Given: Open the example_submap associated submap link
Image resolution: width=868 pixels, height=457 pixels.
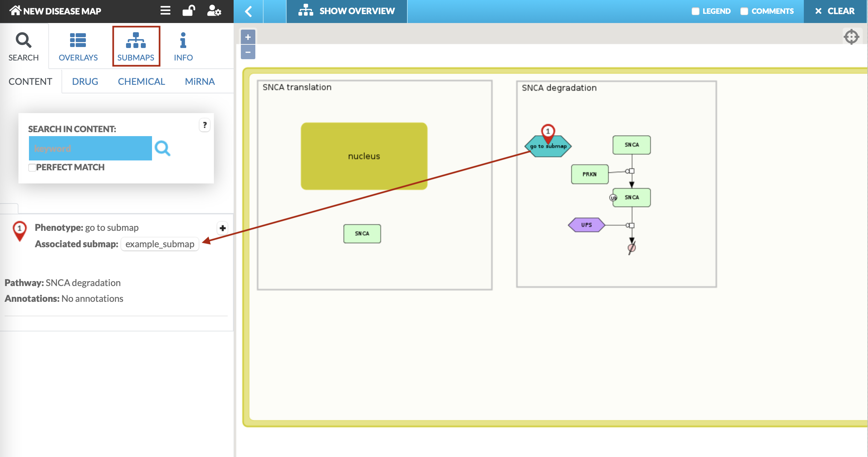Looking at the screenshot, I should pyautogui.click(x=160, y=244).
